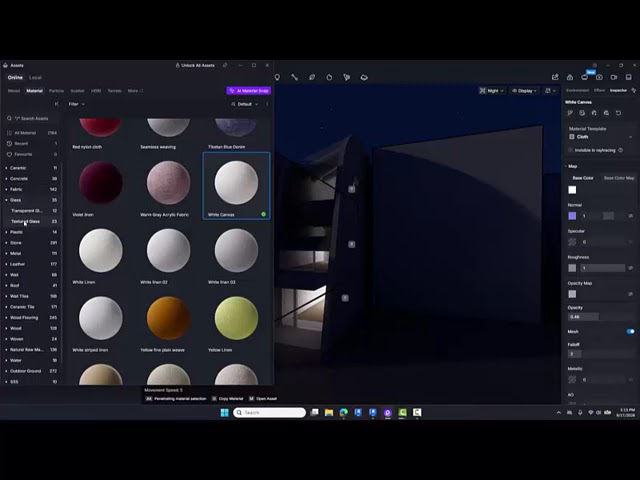Viewport: 640px width, 480px height.
Task: Open the view mode dropdown next to Display
Action: click(550, 91)
